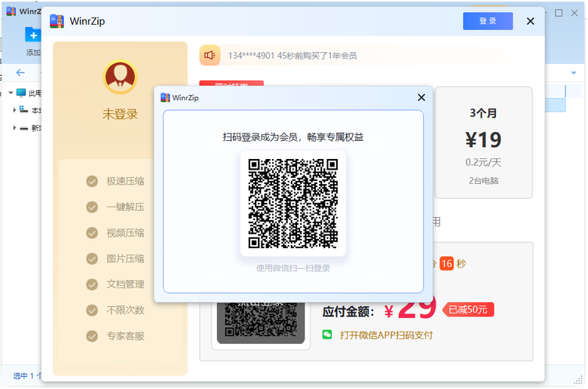Close the background WinrZip main window
The width and height of the screenshot is (588, 389).
[x=574, y=13]
